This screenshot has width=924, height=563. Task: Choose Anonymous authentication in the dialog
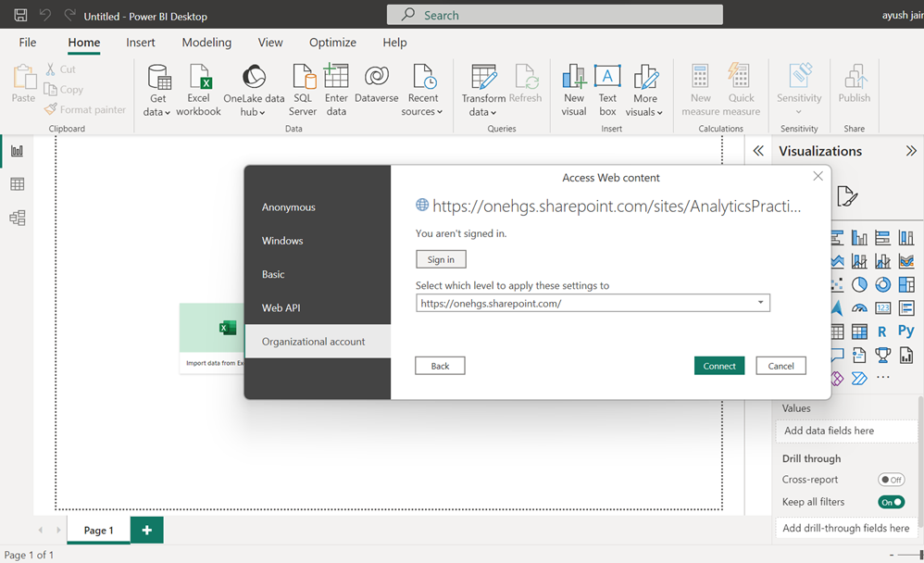pyautogui.click(x=318, y=206)
